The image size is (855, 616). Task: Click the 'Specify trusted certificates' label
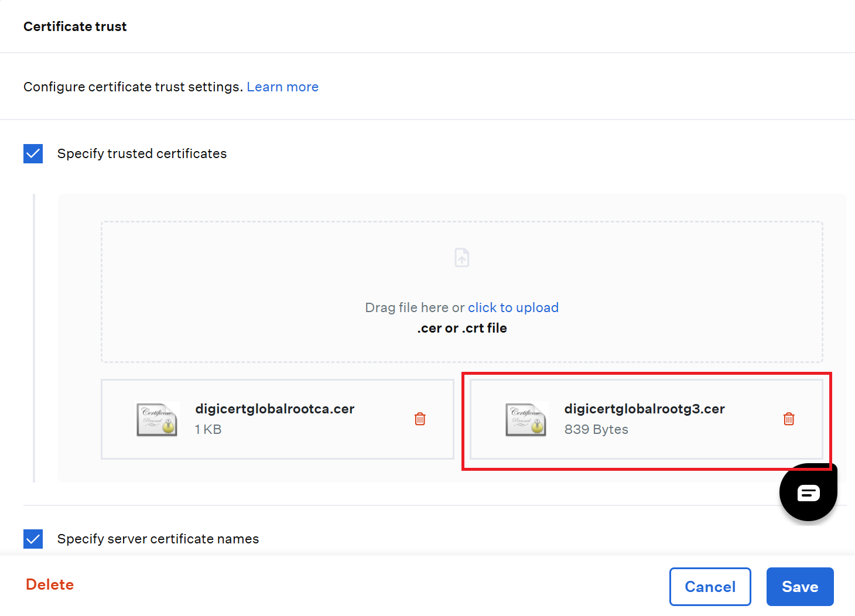142,153
